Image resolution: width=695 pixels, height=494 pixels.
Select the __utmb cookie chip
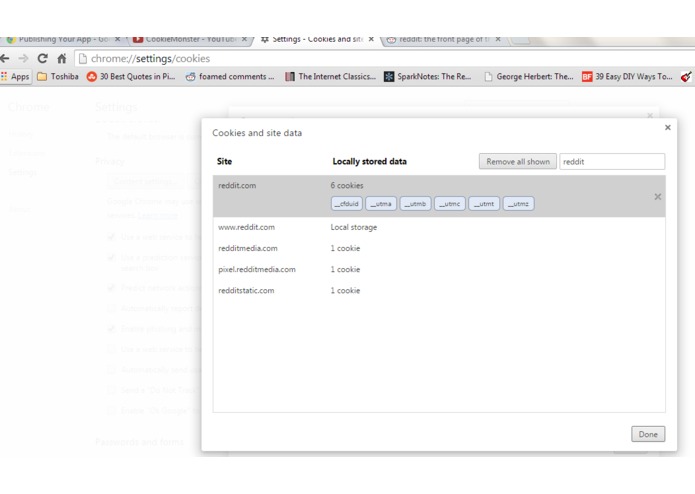coord(415,204)
